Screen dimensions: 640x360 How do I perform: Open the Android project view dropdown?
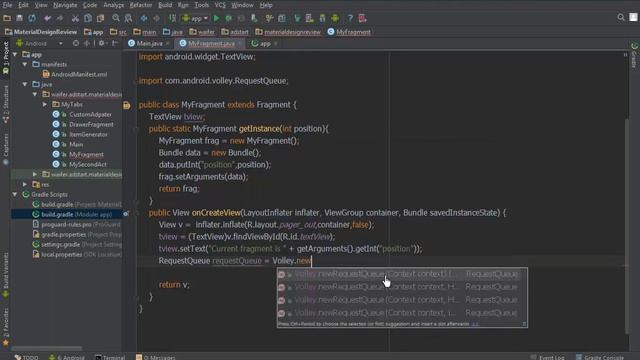coord(39,43)
